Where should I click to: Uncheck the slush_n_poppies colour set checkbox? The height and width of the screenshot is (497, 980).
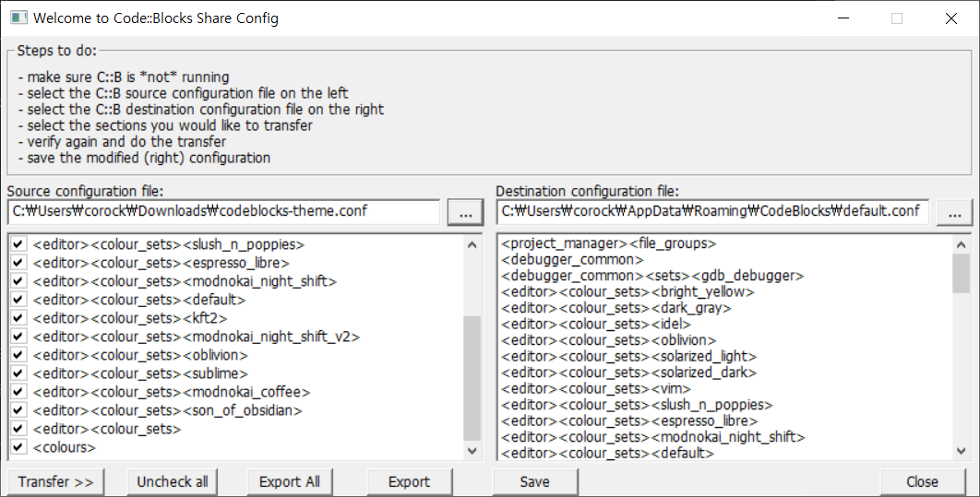(x=18, y=244)
